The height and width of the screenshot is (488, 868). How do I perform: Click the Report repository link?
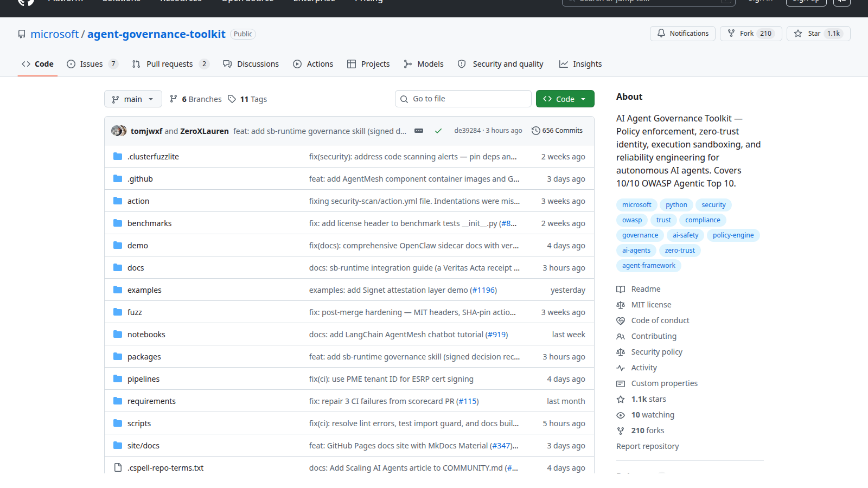(x=647, y=446)
